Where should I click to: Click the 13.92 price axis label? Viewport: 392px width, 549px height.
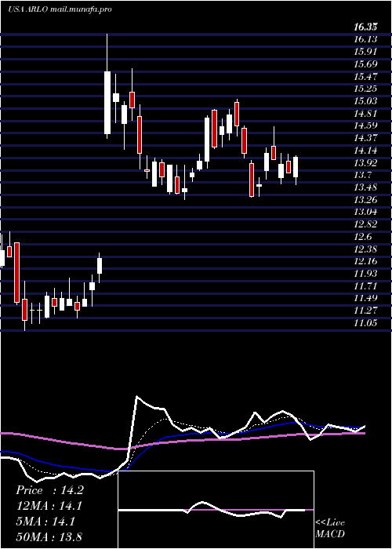tap(366, 163)
